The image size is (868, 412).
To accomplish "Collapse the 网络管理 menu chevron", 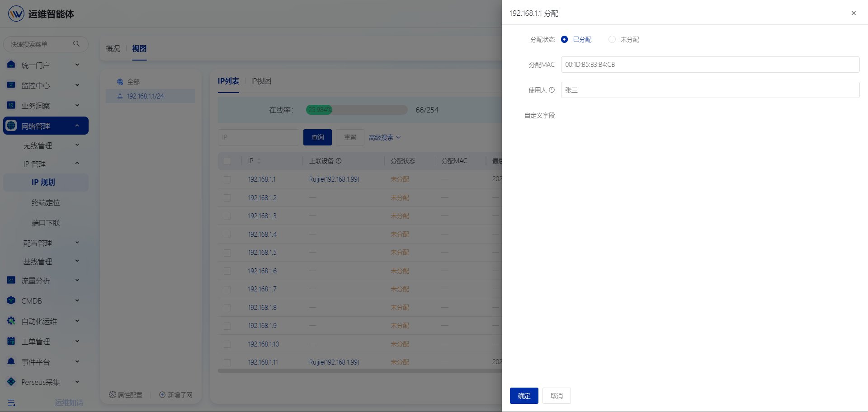I will pos(77,126).
